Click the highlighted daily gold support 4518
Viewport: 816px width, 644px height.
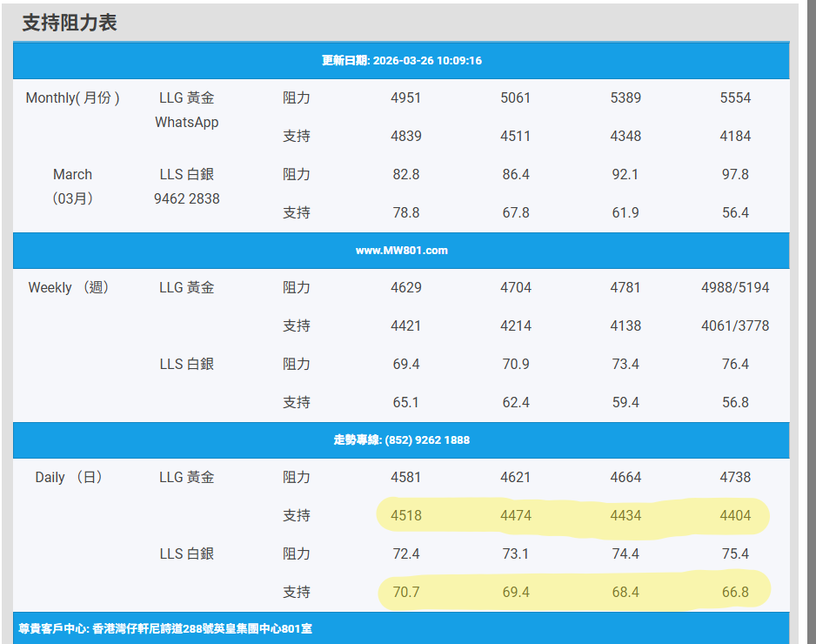pyautogui.click(x=406, y=516)
